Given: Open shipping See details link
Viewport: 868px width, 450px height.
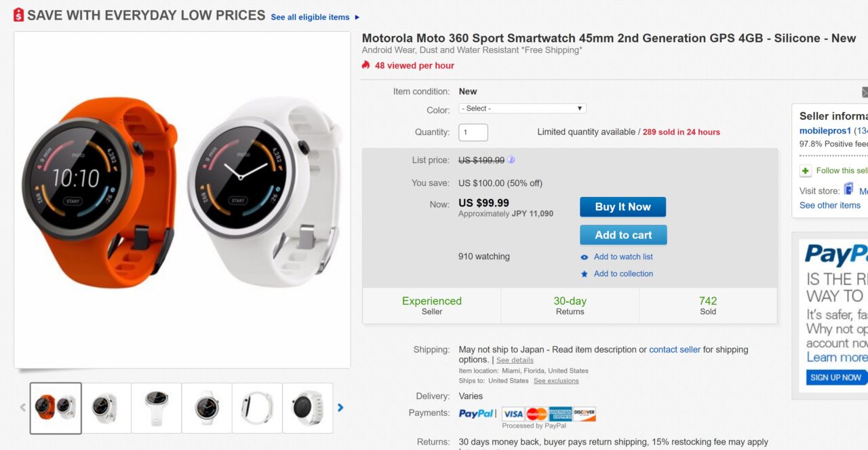Looking at the screenshot, I should pos(515,360).
